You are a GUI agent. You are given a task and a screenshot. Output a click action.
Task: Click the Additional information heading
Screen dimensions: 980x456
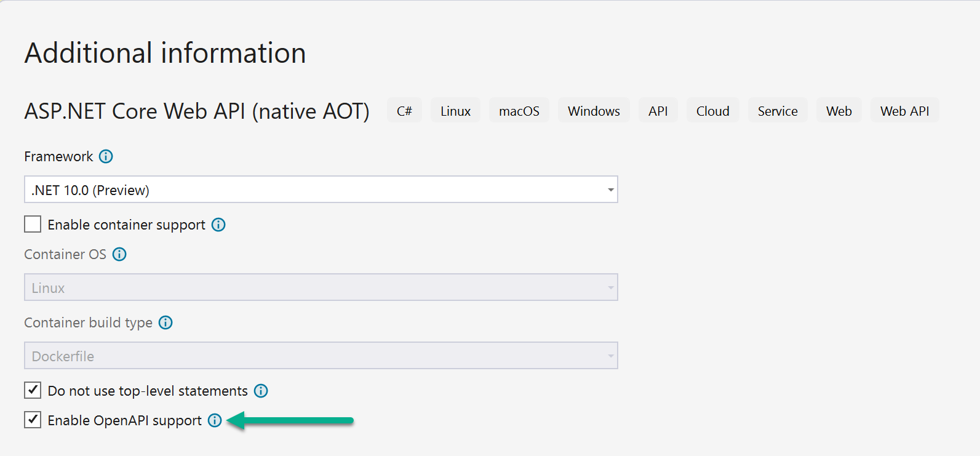[165, 53]
